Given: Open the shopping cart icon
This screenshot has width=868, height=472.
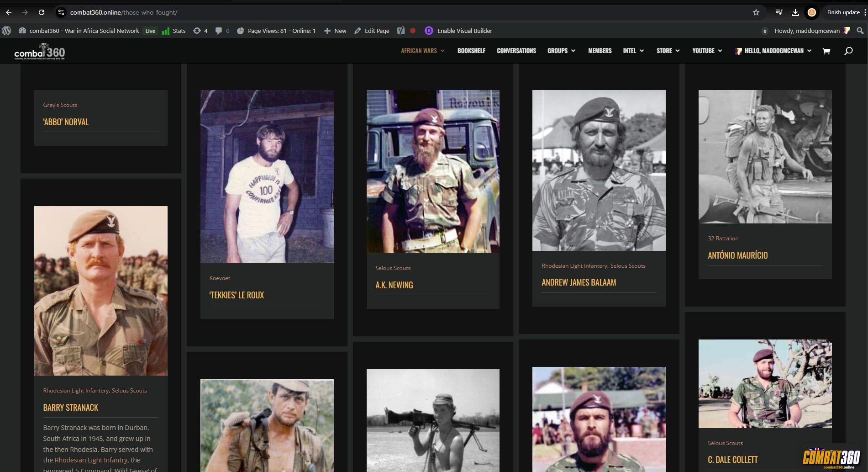Looking at the screenshot, I should pos(826,51).
